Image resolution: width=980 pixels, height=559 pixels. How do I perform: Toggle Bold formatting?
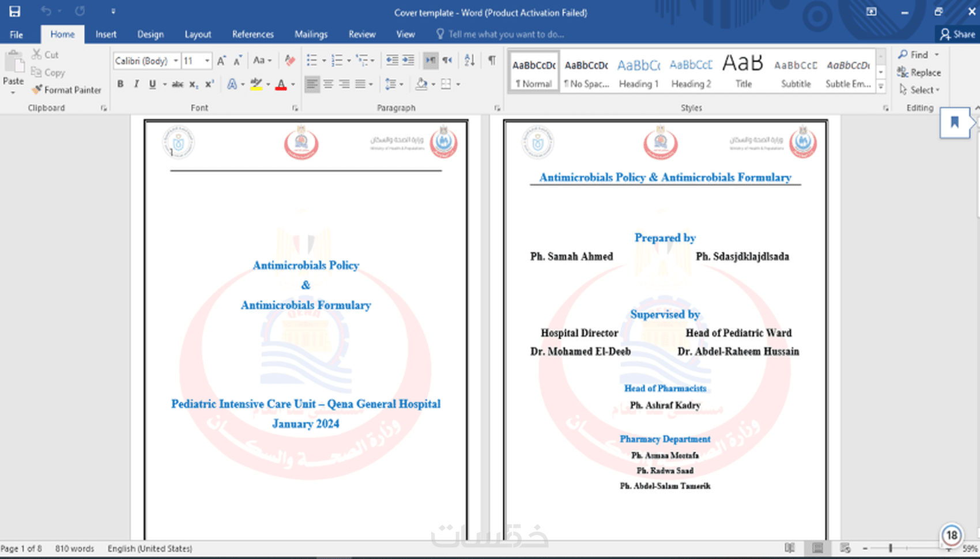[x=120, y=84]
